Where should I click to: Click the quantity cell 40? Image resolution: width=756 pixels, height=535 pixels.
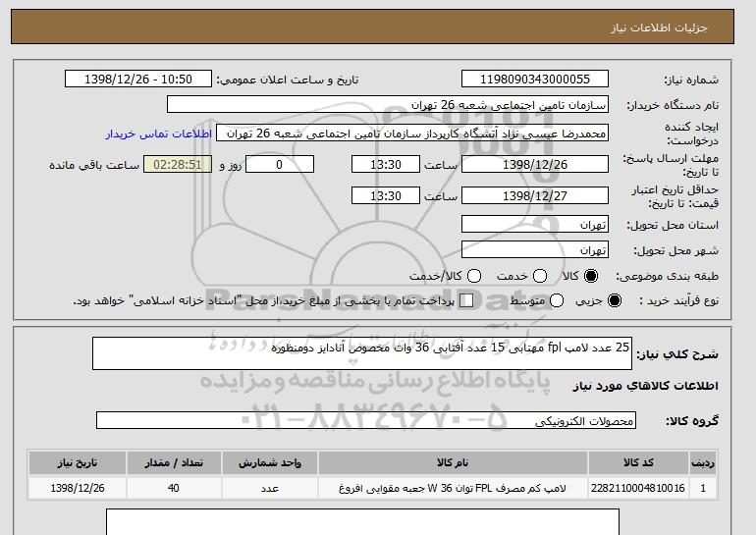174,488
